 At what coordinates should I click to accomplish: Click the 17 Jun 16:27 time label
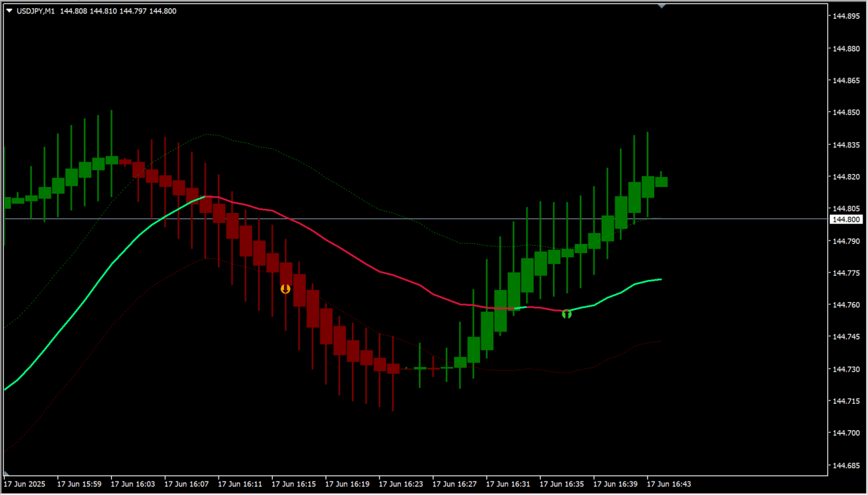tap(454, 483)
